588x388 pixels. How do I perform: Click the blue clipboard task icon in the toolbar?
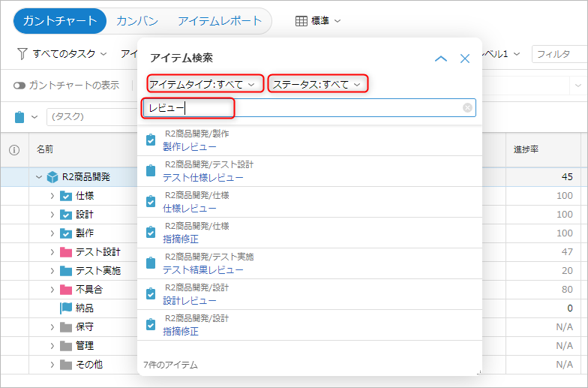[x=20, y=116]
